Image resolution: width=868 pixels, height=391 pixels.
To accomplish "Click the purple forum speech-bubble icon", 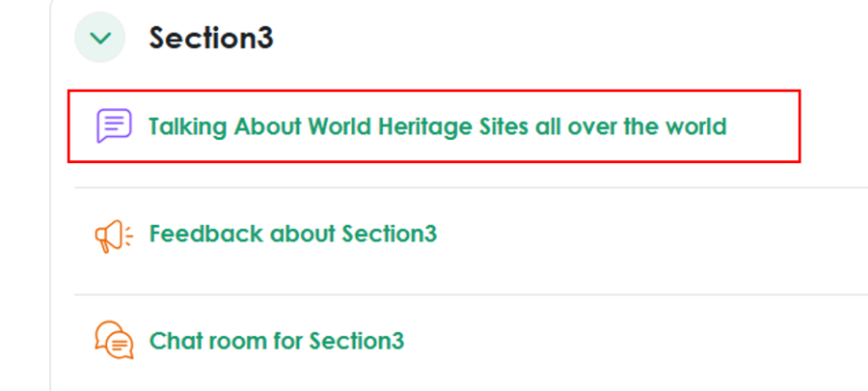I will pos(114,126).
